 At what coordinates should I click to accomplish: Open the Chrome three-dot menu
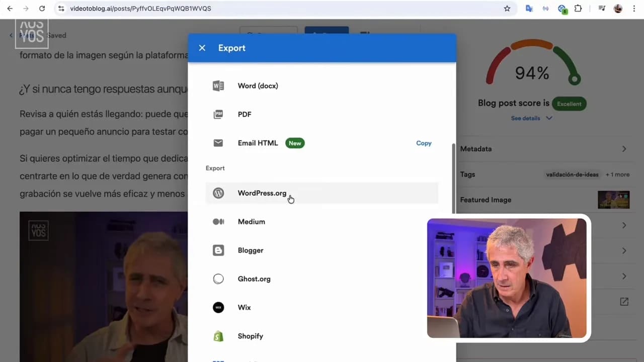click(x=634, y=9)
